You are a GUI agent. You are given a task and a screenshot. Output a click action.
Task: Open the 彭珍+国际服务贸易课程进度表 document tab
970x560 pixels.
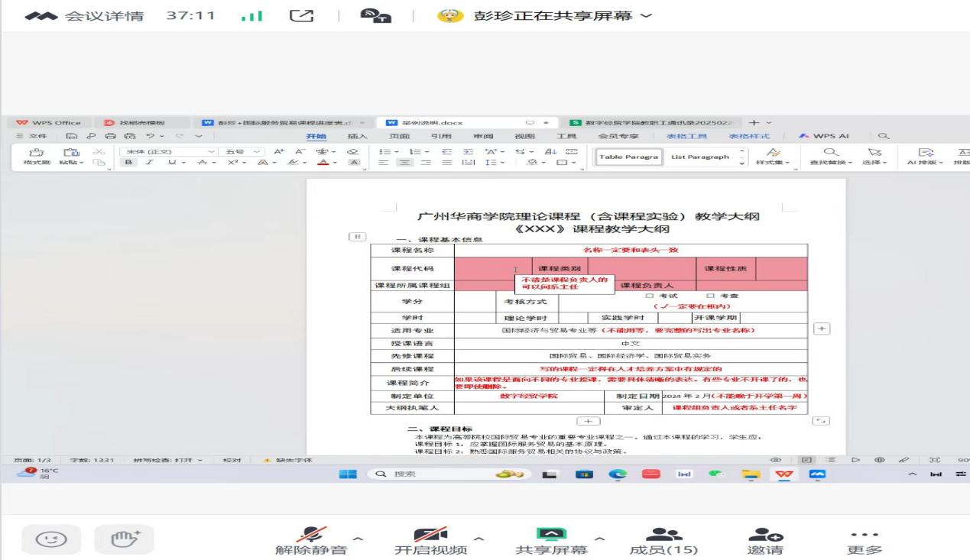pyautogui.click(x=283, y=122)
